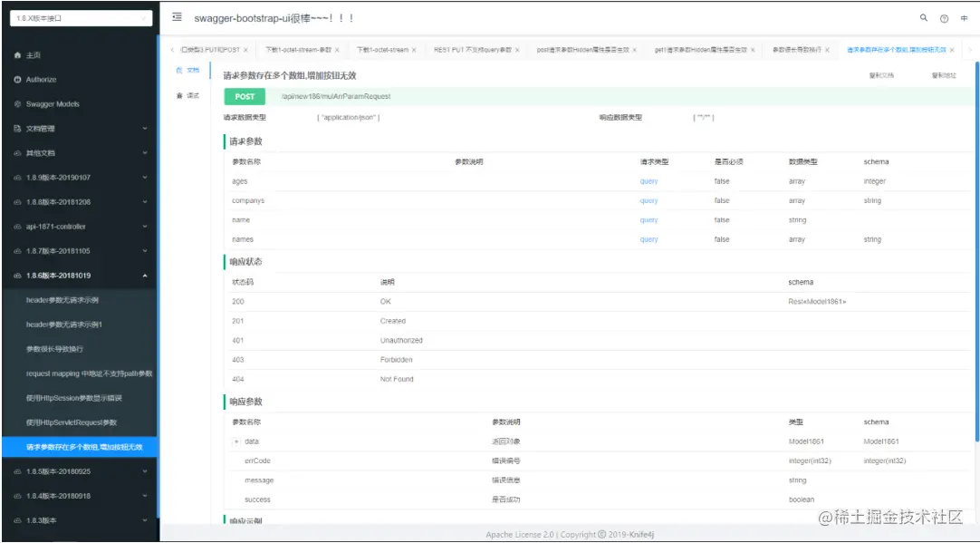This screenshot has height=543, width=980.
Task: Close the get1请求参数Hidden属性是否生效 tab
Action: point(753,50)
